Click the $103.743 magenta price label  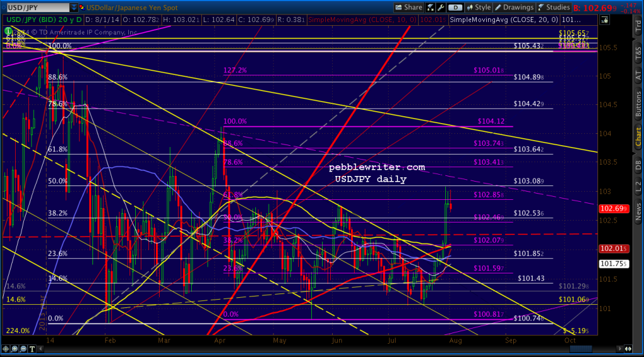point(489,143)
